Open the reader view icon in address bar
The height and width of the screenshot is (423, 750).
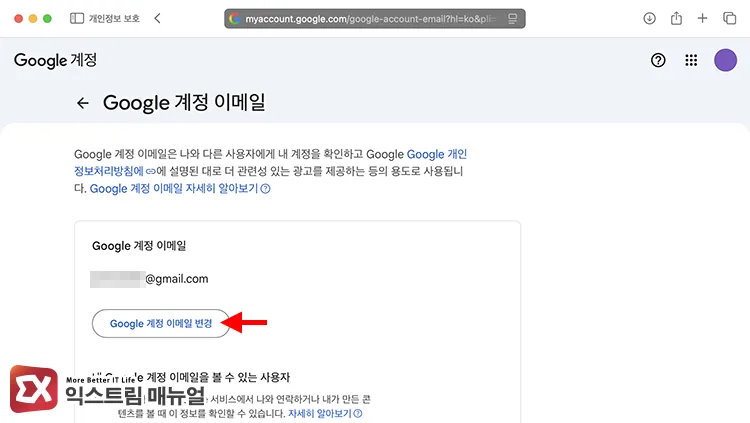[512, 19]
